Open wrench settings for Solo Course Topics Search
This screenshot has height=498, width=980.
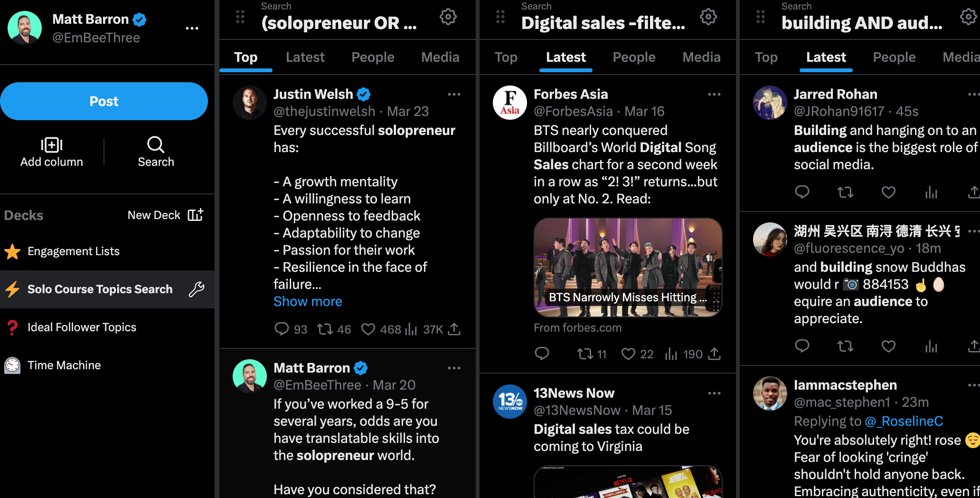point(197,289)
